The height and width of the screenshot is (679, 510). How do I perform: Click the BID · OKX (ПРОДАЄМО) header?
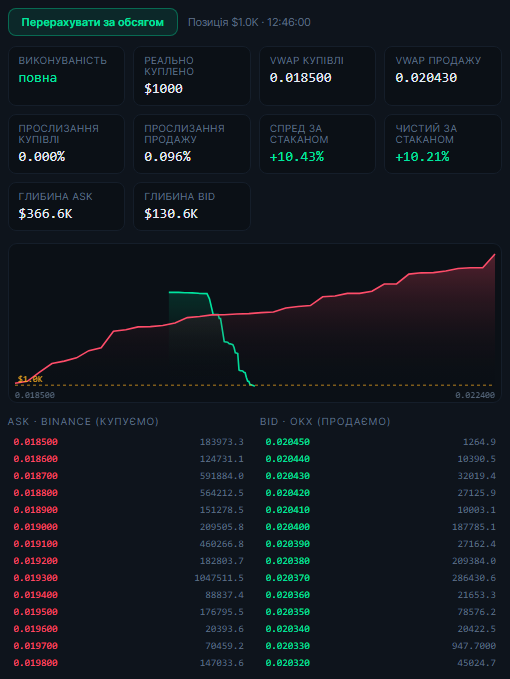[x=325, y=421]
